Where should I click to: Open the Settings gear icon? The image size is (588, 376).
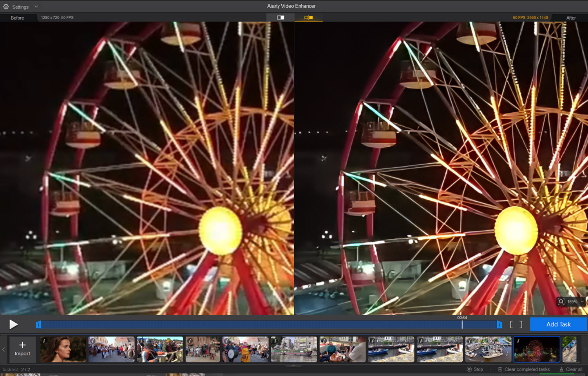(x=6, y=7)
